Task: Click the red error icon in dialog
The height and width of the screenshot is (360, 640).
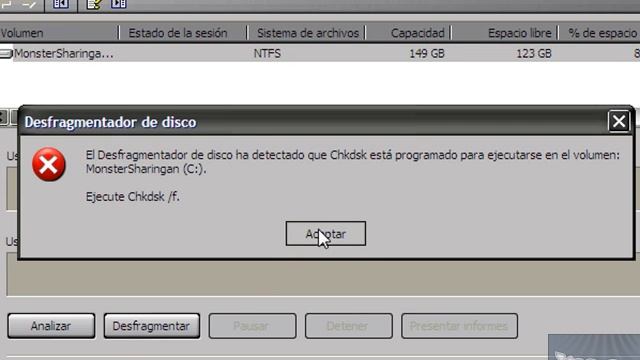Action: tap(49, 164)
